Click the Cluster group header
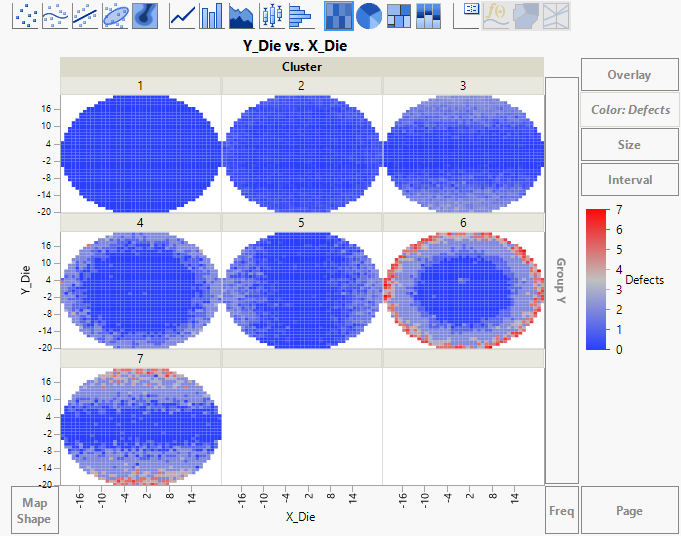 pos(301,66)
